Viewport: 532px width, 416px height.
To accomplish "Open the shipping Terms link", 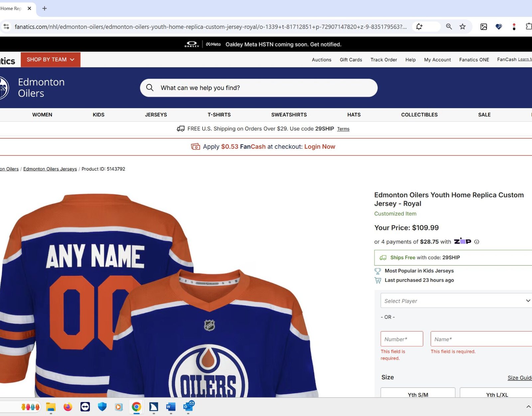I will coord(343,129).
